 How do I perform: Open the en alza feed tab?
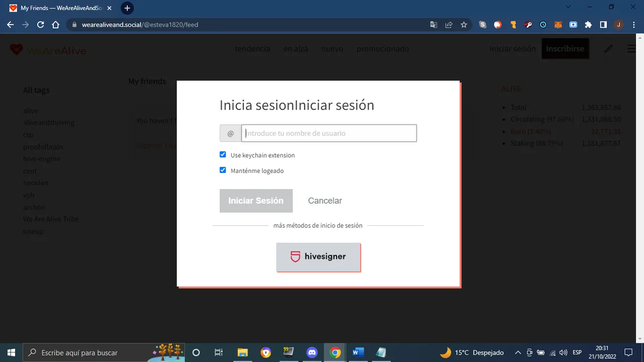click(x=296, y=49)
